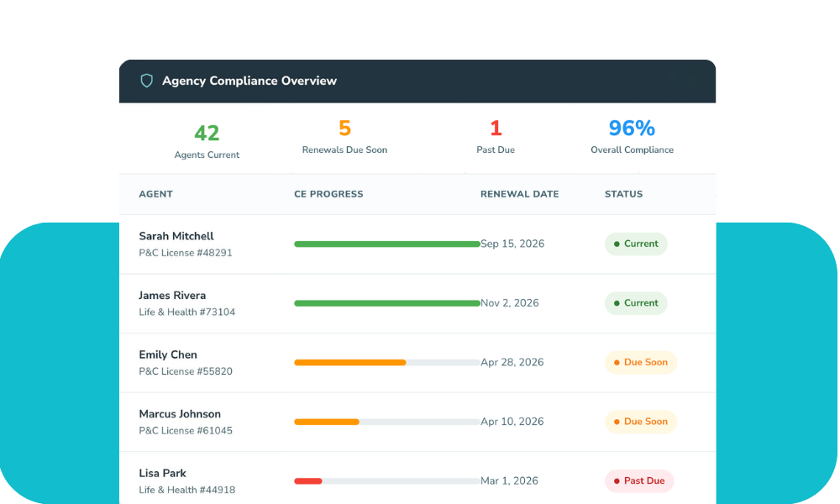Click the shield icon beside Agency Compliance Overview
The height and width of the screenshot is (504, 840).
click(147, 81)
